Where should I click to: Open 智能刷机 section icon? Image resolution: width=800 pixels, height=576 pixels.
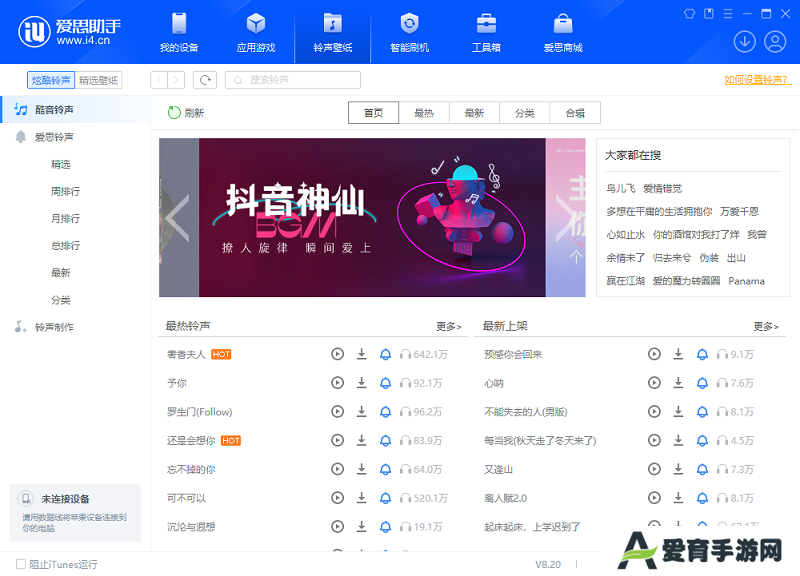tap(409, 32)
